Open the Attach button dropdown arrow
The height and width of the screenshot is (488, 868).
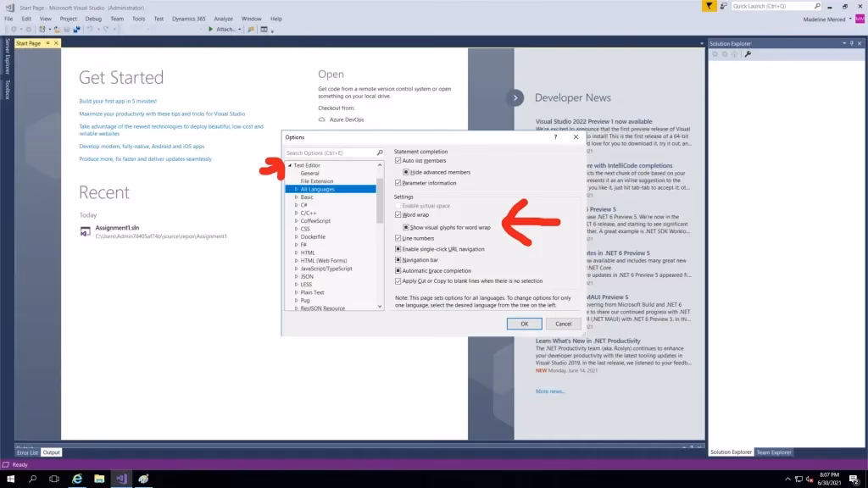(x=240, y=30)
